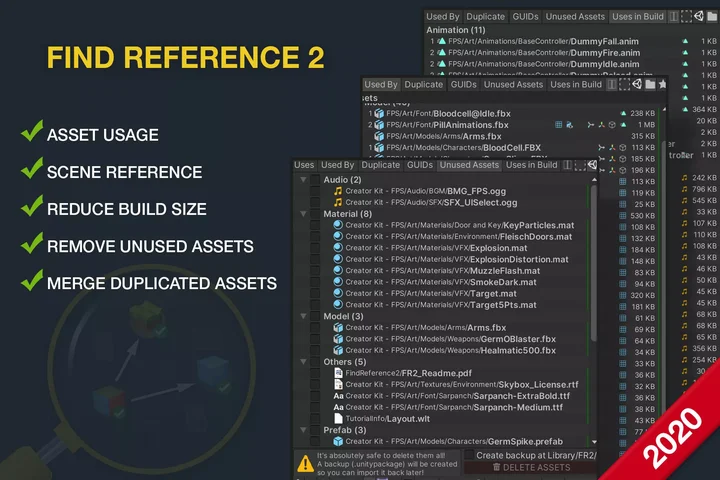Screen dimensions: 720x480
Task: Collapse the Prefab (3) group arrow
Action: (x=303, y=430)
